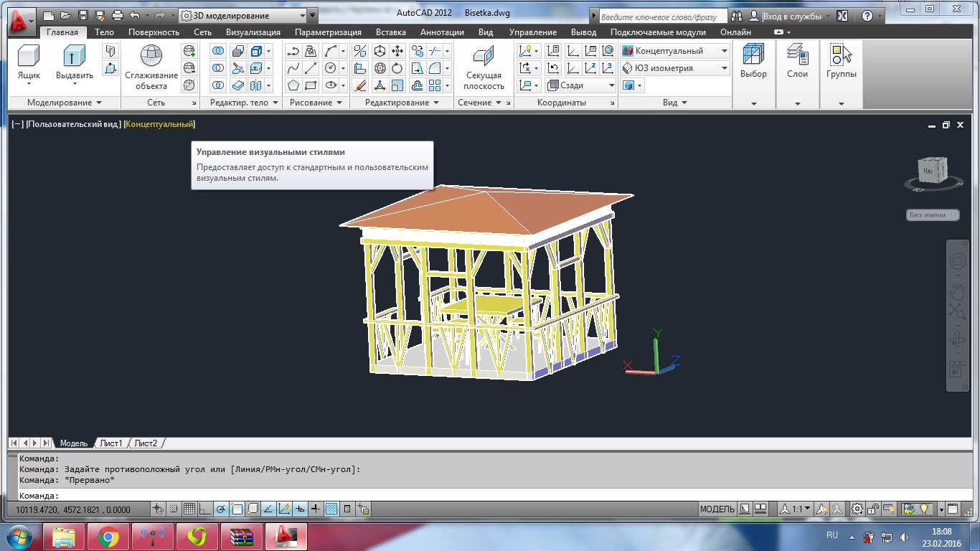This screenshot has width=980, height=551.
Task: Open the Сзади UCS dropdown
Action: [581, 85]
